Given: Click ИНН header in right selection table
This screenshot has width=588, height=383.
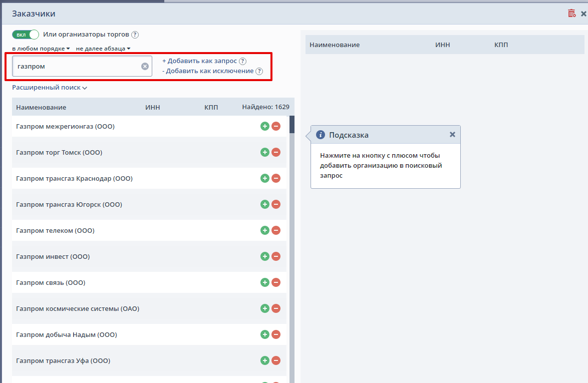Looking at the screenshot, I should (x=442, y=45).
